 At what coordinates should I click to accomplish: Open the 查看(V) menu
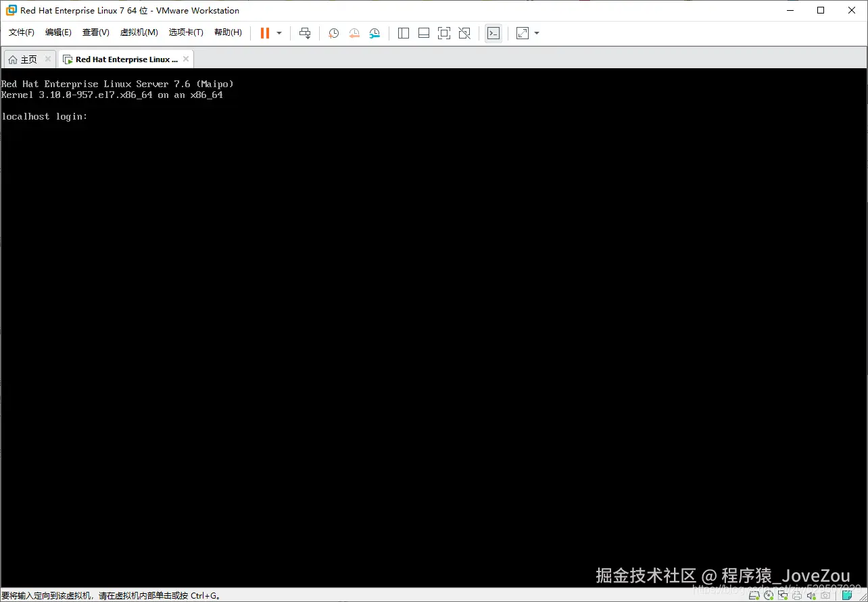(x=95, y=32)
